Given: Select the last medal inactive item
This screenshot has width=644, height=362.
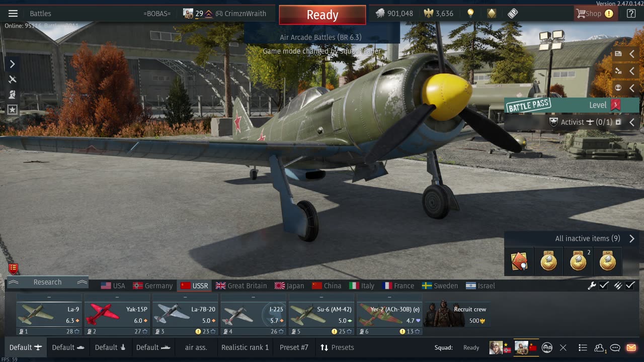Looking at the screenshot, I should (x=608, y=261).
